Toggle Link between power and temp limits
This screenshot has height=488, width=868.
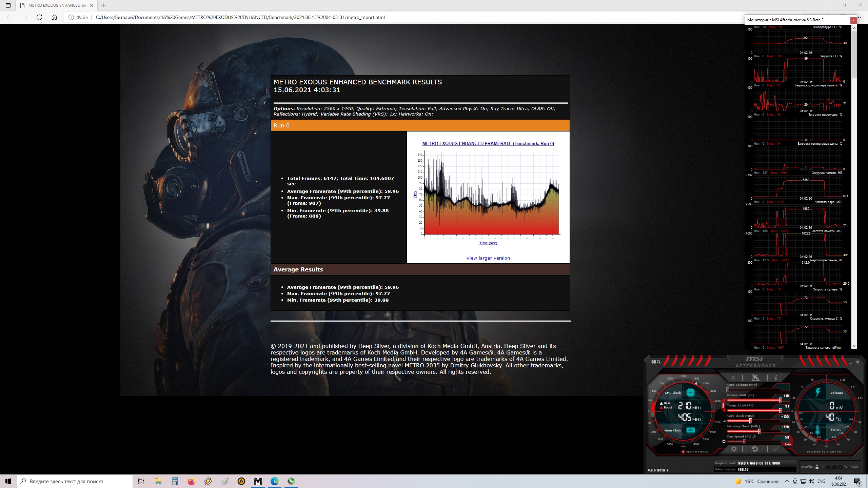[723, 405]
